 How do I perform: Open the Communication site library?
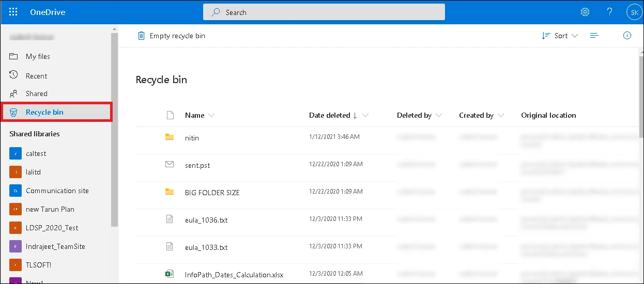pyautogui.click(x=57, y=191)
